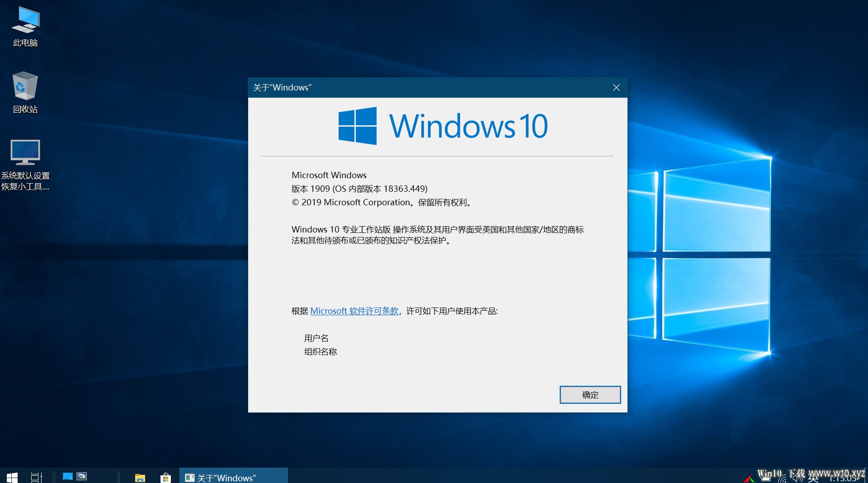Close the 关于"Windows" dialog
This screenshot has height=483, width=868.
(616, 88)
